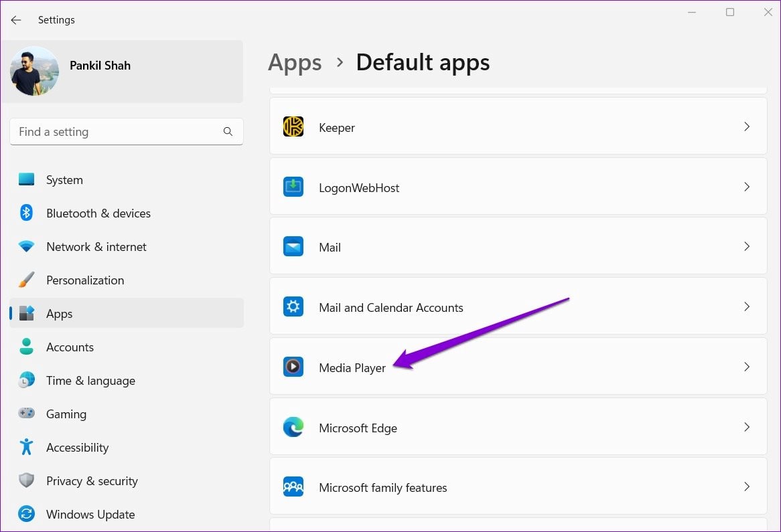781x532 pixels.
Task: Expand Mail and Calendar Accounts chevron
Action: click(747, 306)
